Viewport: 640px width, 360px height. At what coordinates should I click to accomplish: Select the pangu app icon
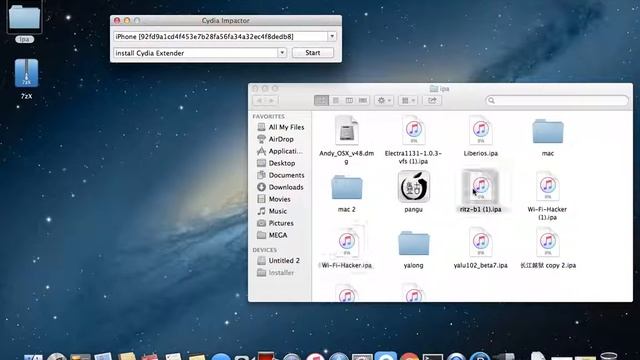point(413,187)
